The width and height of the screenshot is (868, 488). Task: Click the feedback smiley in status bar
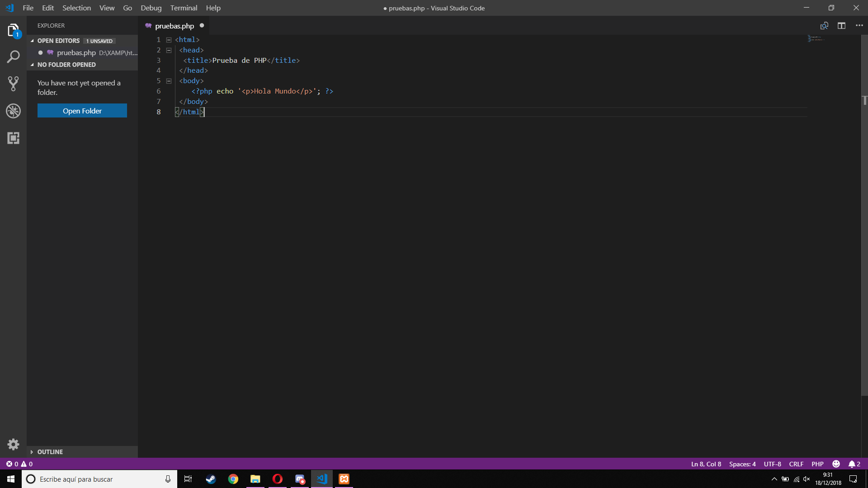(x=836, y=464)
